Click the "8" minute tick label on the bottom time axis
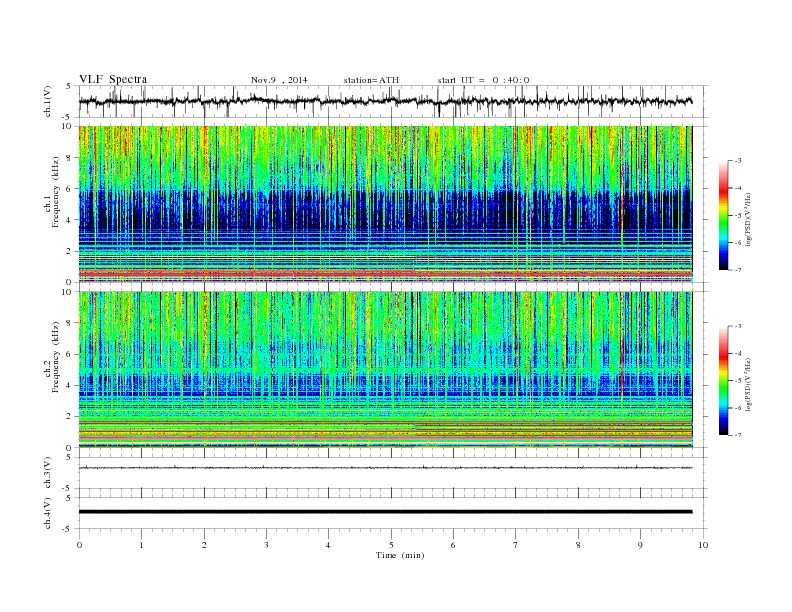This screenshot has width=792, height=612. 578,545
